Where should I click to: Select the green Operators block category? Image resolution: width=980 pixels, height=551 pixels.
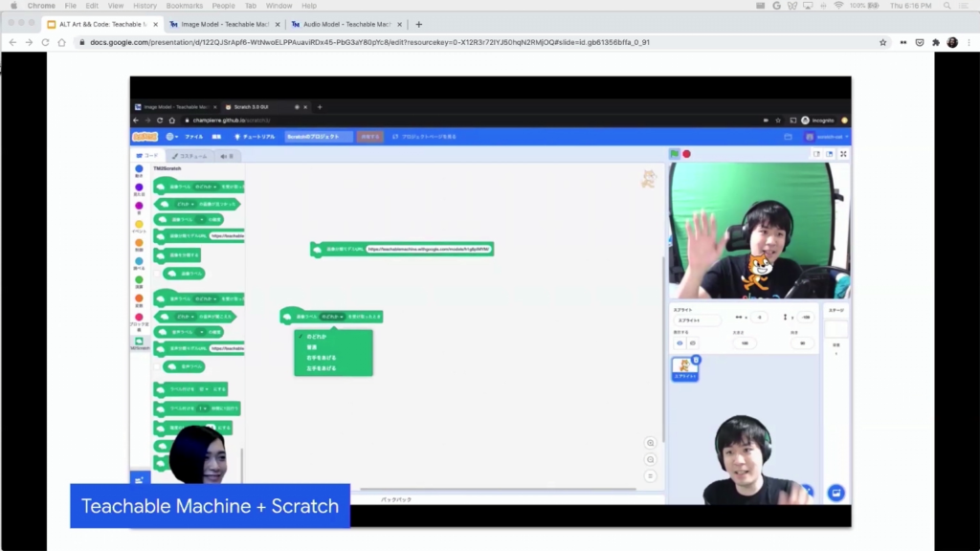(139, 282)
